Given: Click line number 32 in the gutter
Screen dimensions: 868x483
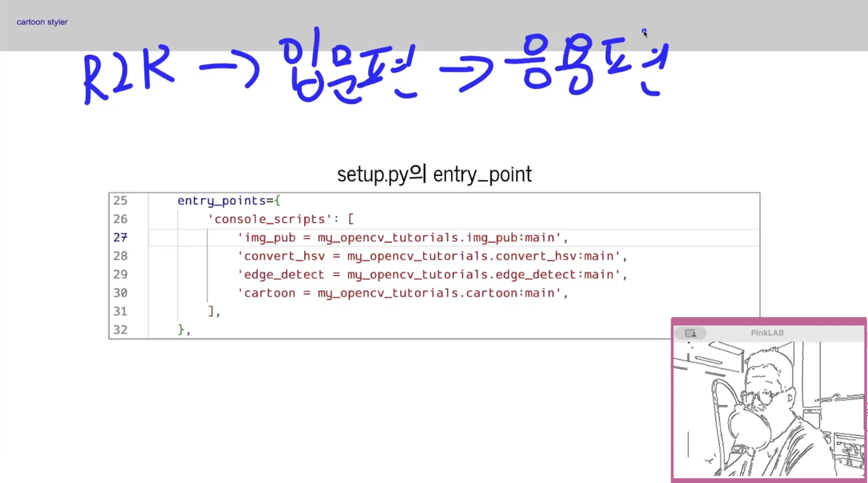Looking at the screenshot, I should (x=120, y=330).
